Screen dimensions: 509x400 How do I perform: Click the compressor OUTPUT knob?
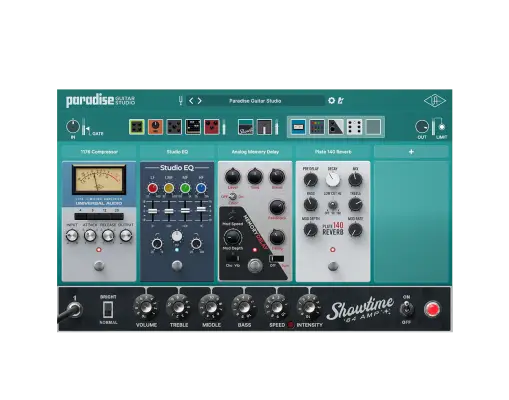(126, 236)
